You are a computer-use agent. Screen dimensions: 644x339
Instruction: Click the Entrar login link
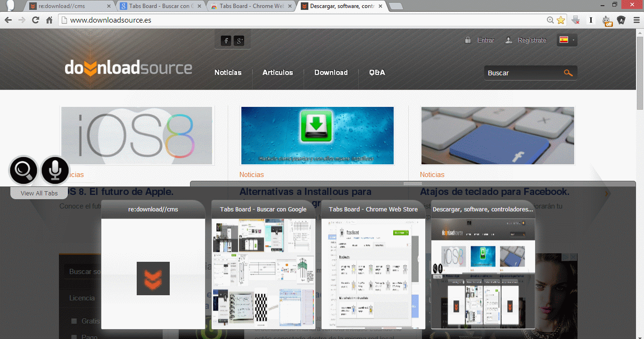pyautogui.click(x=486, y=40)
